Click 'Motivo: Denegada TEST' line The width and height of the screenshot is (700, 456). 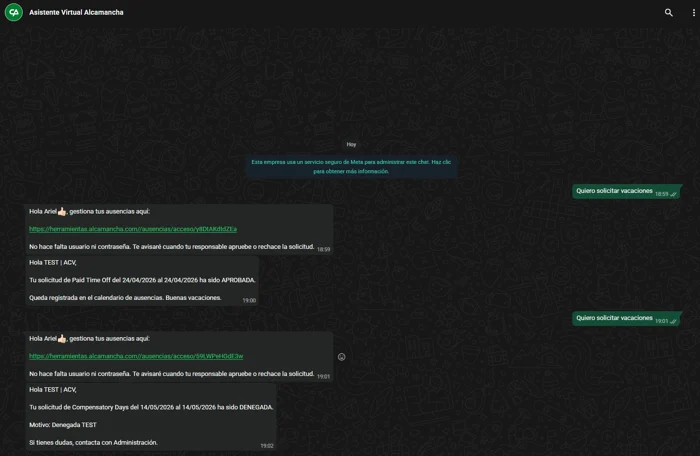[x=63, y=425]
